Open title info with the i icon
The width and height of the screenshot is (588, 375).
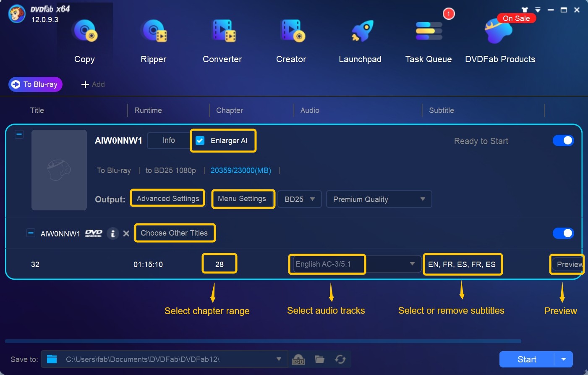pyautogui.click(x=113, y=233)
